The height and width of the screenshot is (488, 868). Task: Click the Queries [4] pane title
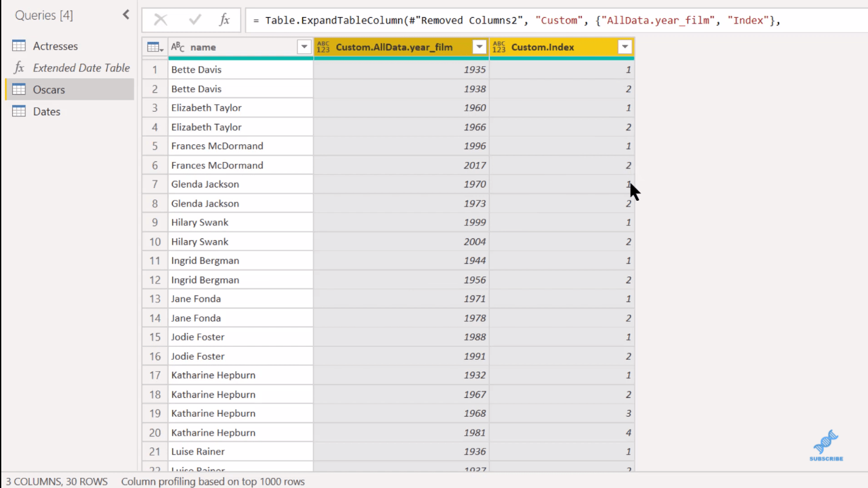tap(43, 15)
